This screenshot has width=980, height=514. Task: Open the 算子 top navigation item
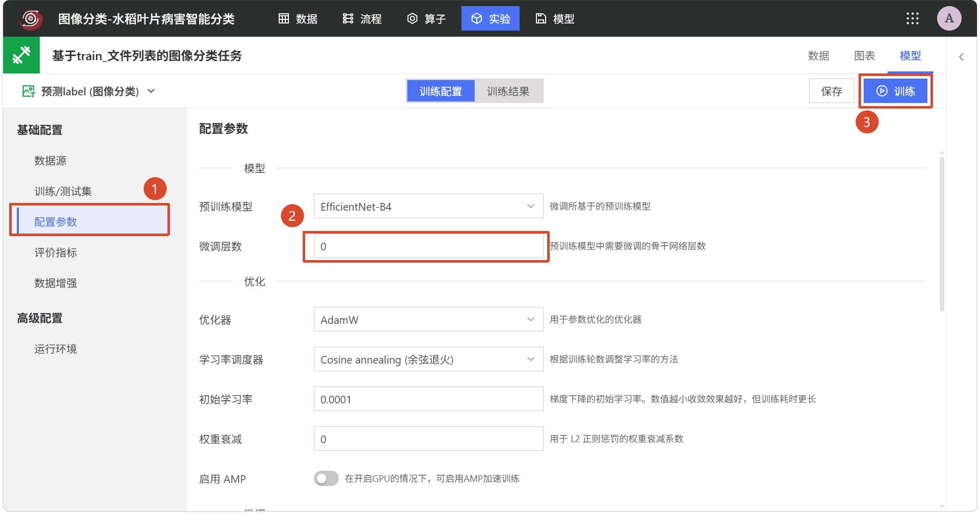(426, 19)
